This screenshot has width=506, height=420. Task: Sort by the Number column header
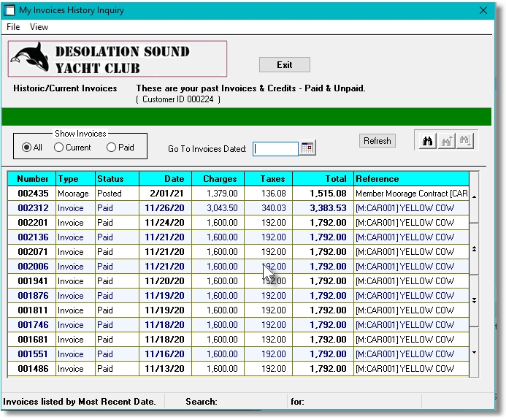tap(32, 179)
